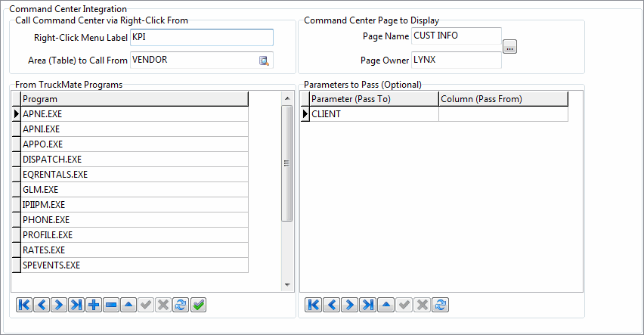The width and height of the screenshot is (644, 335).
Task: Click the Page Owner field
Action: tap(456, 60)
